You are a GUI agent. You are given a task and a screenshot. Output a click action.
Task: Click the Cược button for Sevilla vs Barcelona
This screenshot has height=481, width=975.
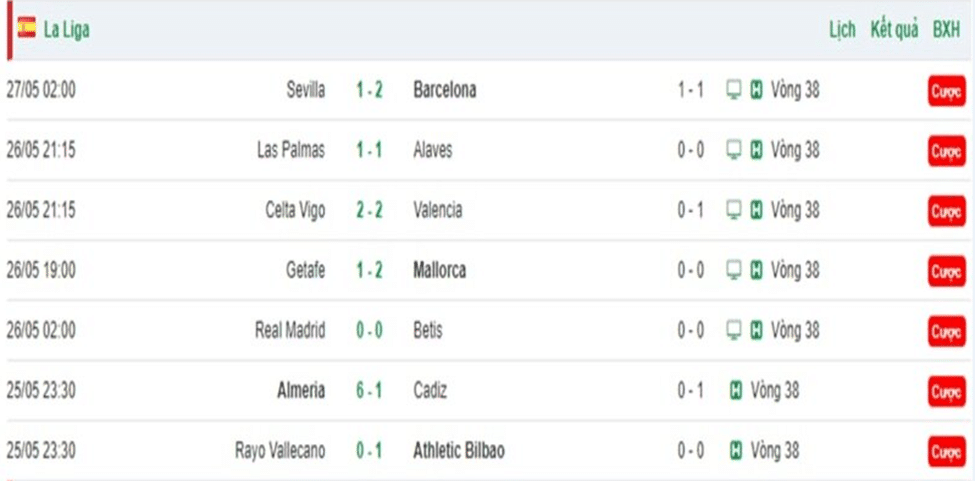[947, 91]
